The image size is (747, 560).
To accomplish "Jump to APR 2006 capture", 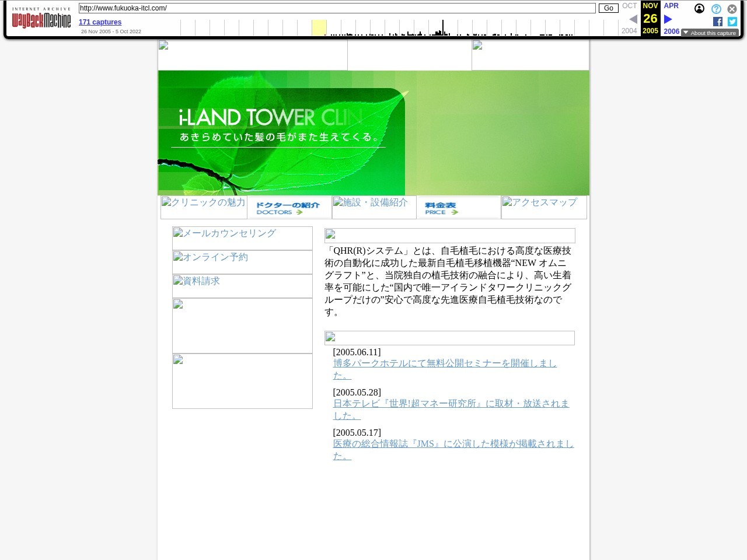I will (x=671, y=6).
